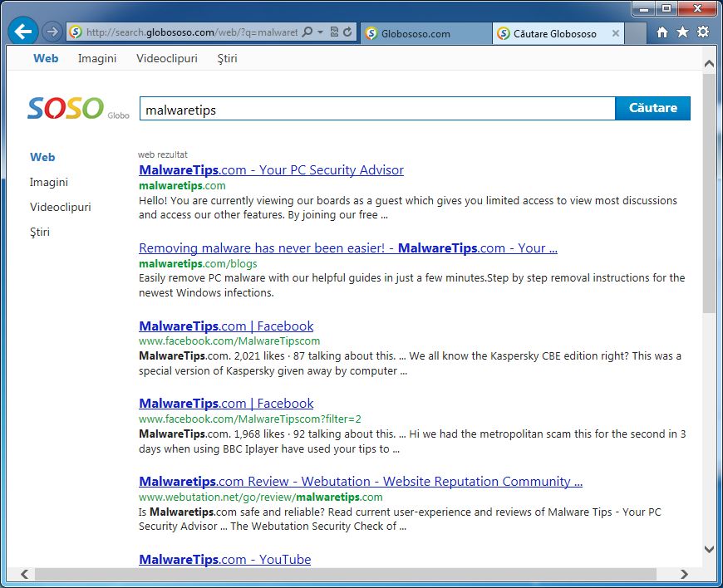Select the Căutare Globososo tab
This screenshot has height=588, width=723.
558,33
